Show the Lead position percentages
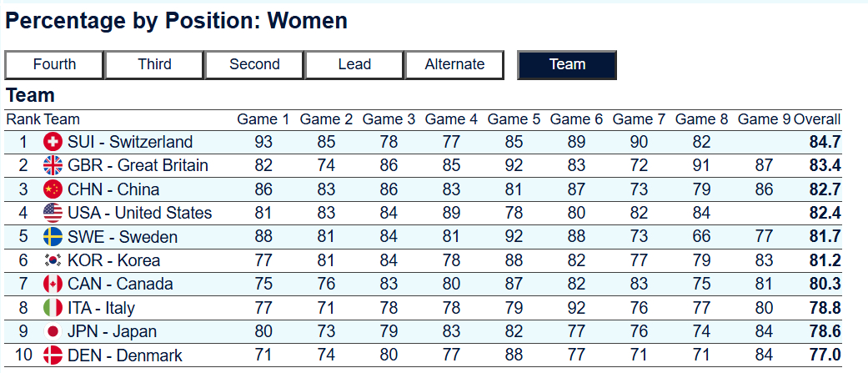Viewport: 868px width, 373px height. click(x=354, y=64)
